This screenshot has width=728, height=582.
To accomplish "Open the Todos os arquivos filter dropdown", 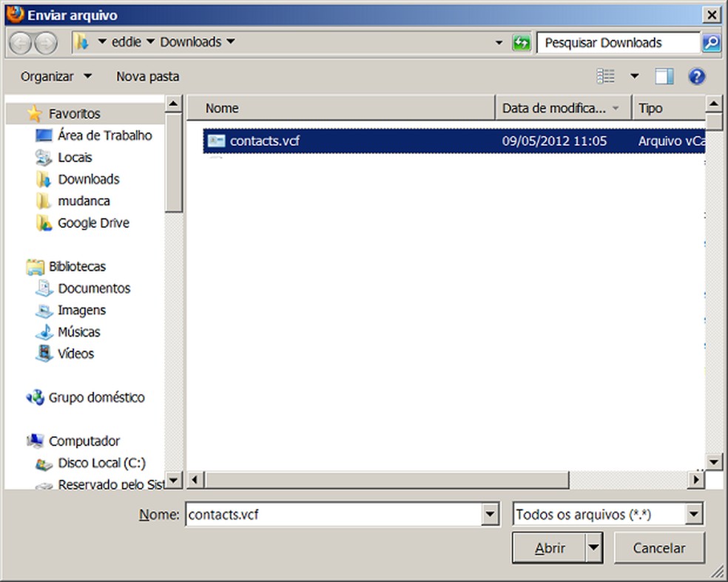I will click(x=694, y=514).
